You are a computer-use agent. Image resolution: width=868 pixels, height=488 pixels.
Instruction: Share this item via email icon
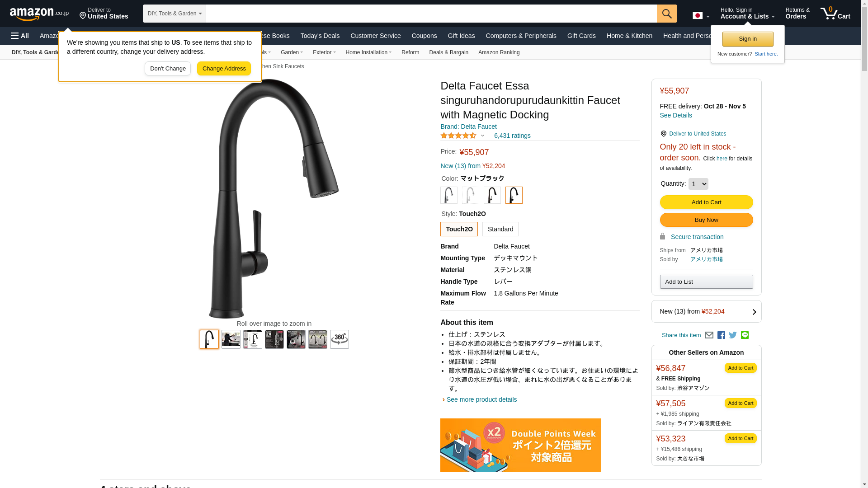pos(709,335)
